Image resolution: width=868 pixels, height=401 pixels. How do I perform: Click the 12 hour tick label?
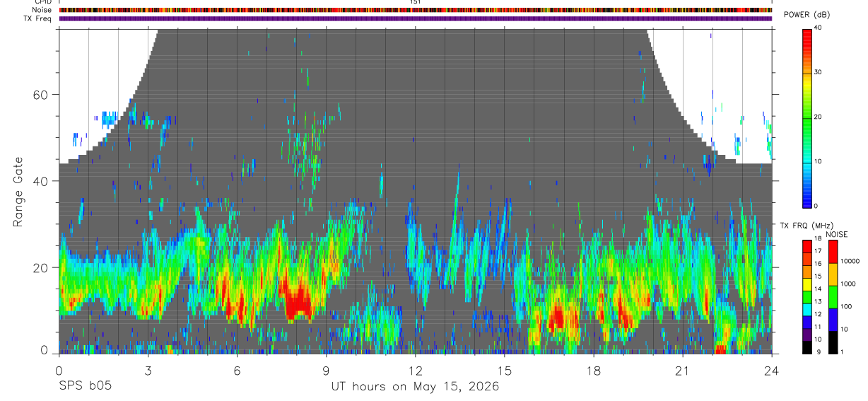415,370
